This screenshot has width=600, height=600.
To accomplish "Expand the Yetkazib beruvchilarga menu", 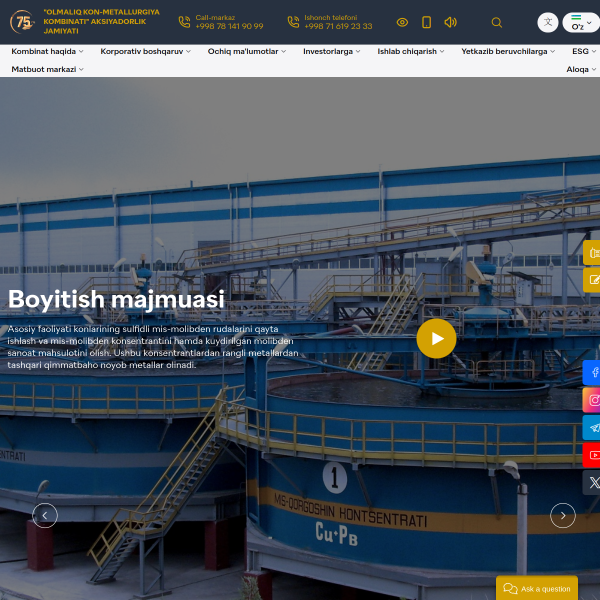I will pyautogui.click(x=508, y=51).
